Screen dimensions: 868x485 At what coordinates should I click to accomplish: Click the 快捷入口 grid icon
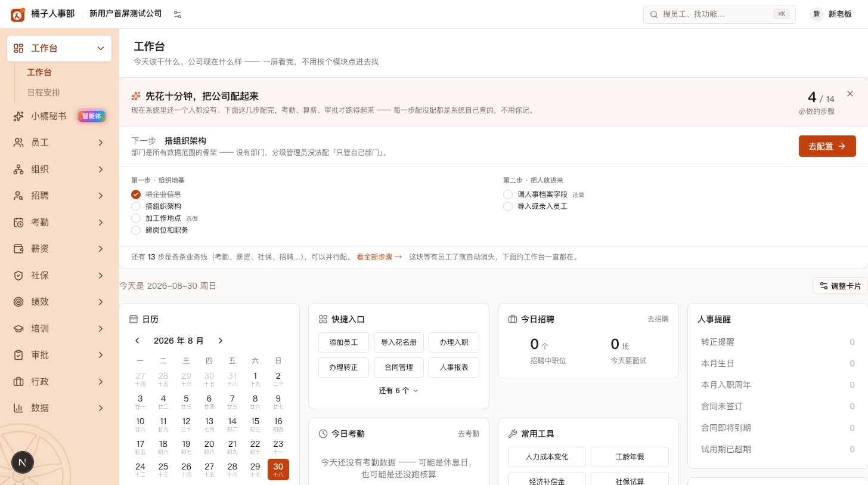coord(323,319)
